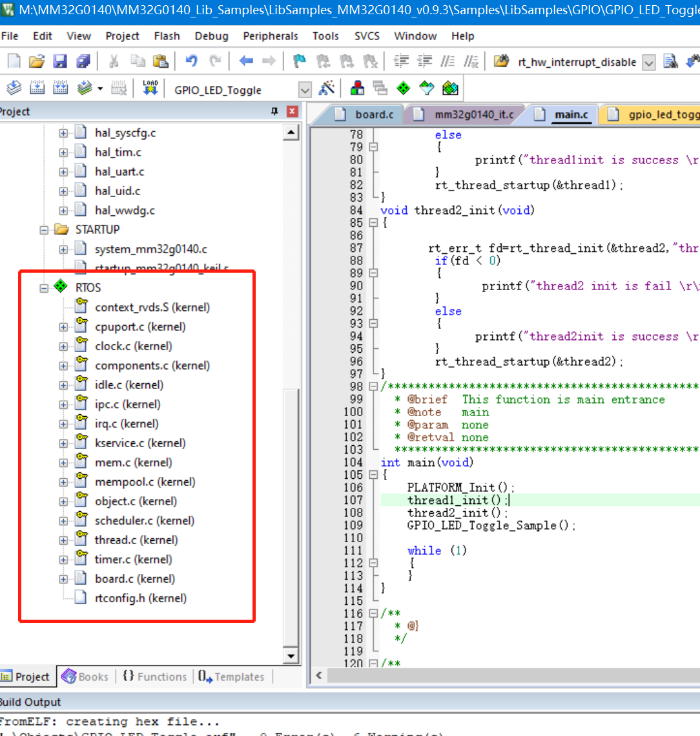Expand scheduler.c (kernel) tree node
The image size is (700, 736).
pos(63,521)
